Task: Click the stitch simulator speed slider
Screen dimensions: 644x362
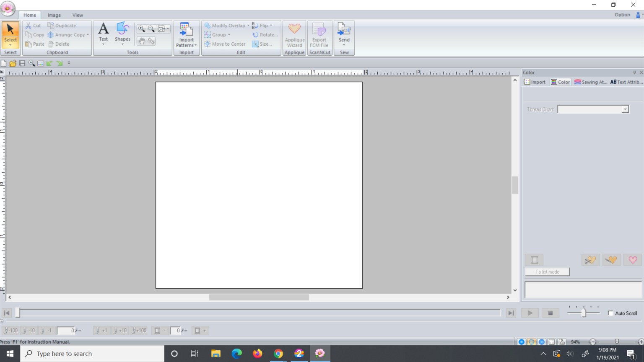Action: (583, 313)
